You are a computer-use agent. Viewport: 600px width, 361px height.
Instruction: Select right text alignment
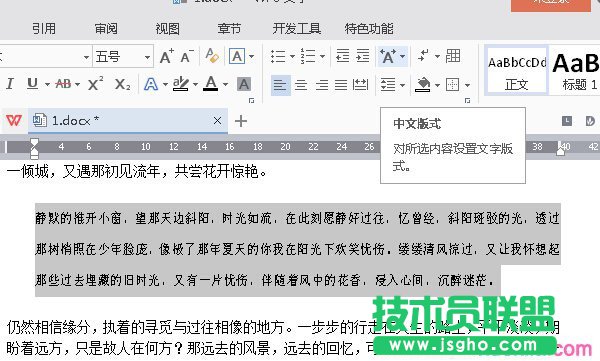point(321,85)
